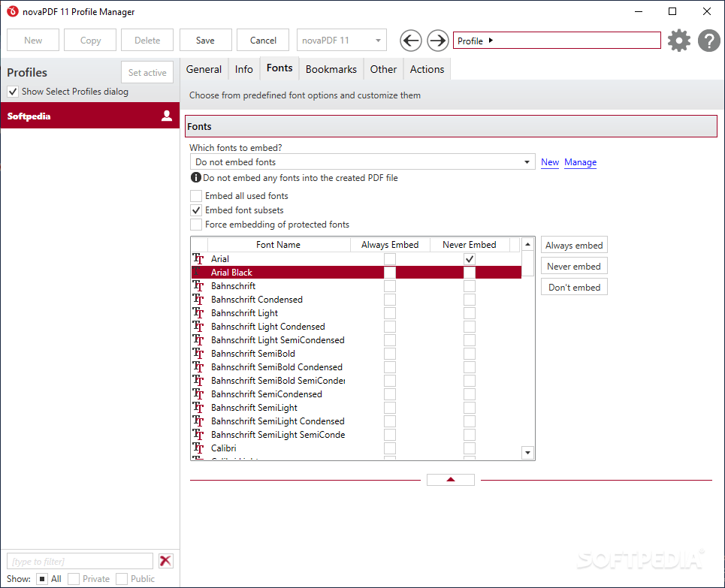
Task: Go back with the left arrow icon
Action: pyautogui.click(x=411, y=41)
